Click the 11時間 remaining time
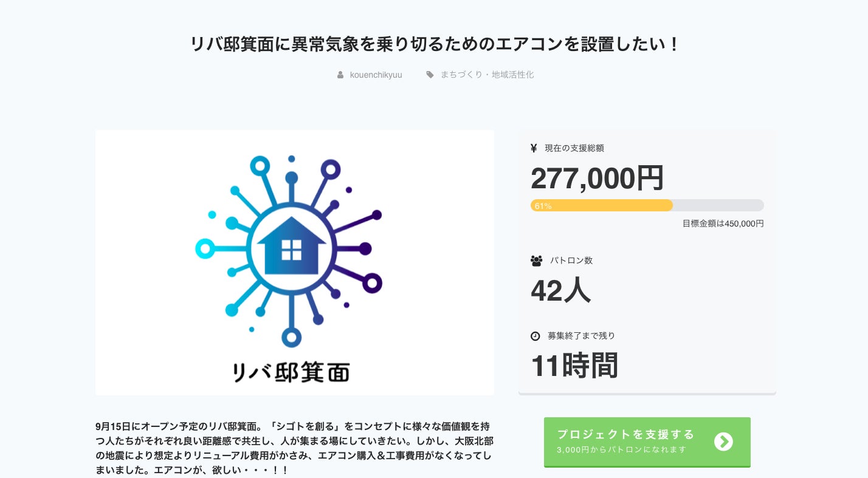Image resolution: width=868 pixels, height=478 pixels. [574, 366]
